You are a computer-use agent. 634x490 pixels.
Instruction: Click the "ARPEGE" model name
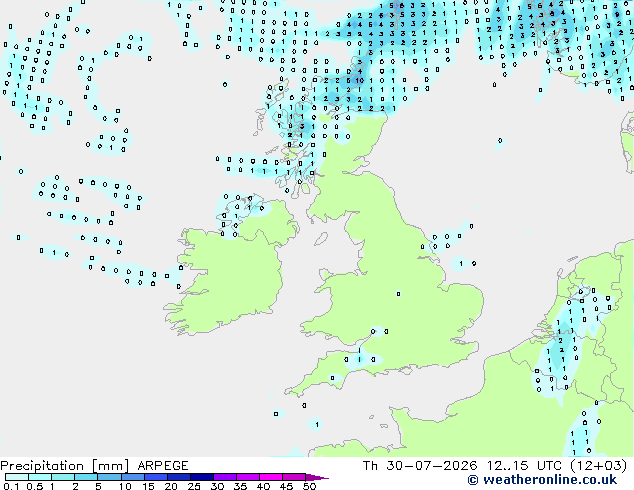163,466
